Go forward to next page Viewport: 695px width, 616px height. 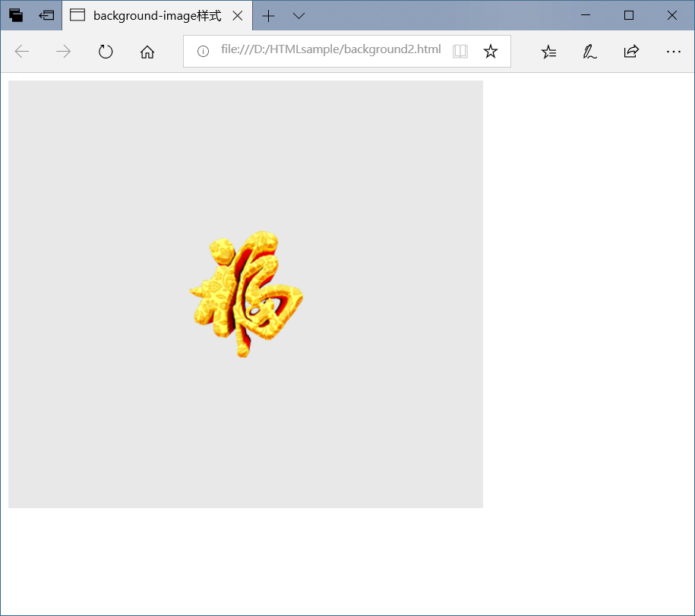point(63,52)
